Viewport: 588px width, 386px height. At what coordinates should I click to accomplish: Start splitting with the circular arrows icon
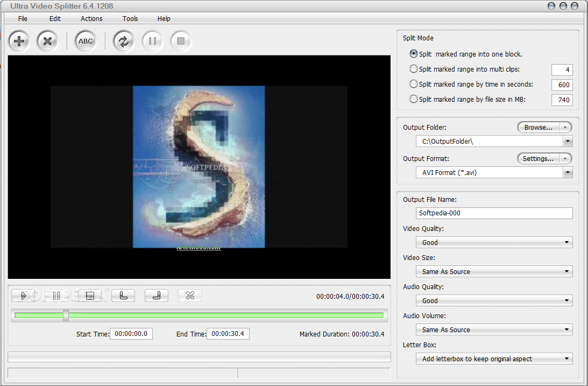124,41
